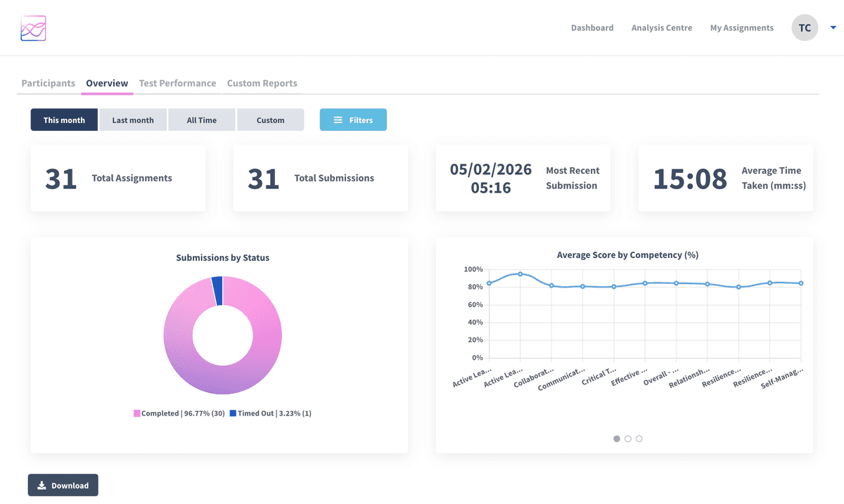Select the Filters sliders icon
This screenshot has width=844, height=504.
click(x=337, y=119)
